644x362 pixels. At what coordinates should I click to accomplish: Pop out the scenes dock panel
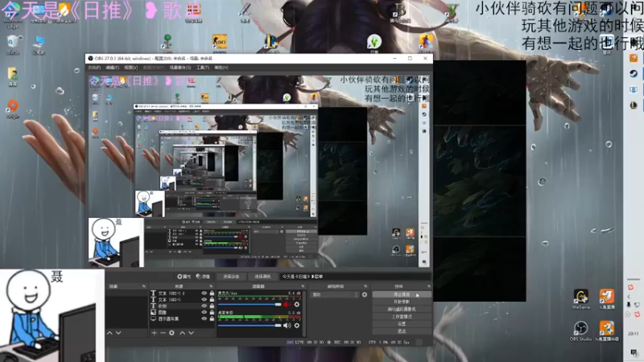coord(144,286)
